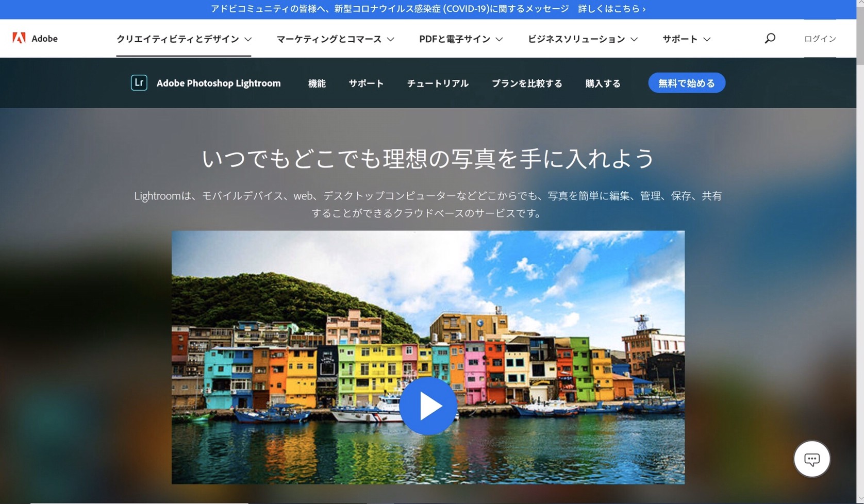
Task: Click the Lightroom description paragraph text
Action: (428, 204)
